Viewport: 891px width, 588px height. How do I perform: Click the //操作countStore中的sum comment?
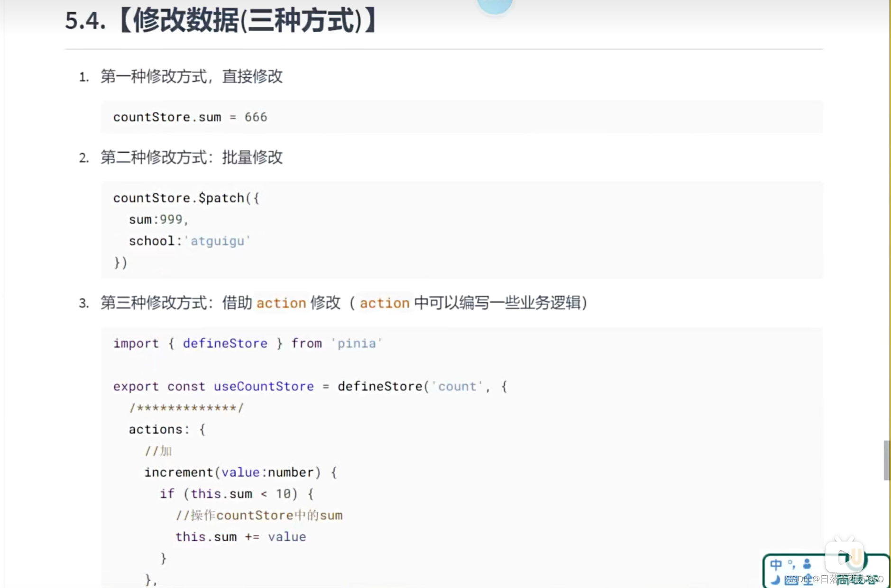click(259, 516)
